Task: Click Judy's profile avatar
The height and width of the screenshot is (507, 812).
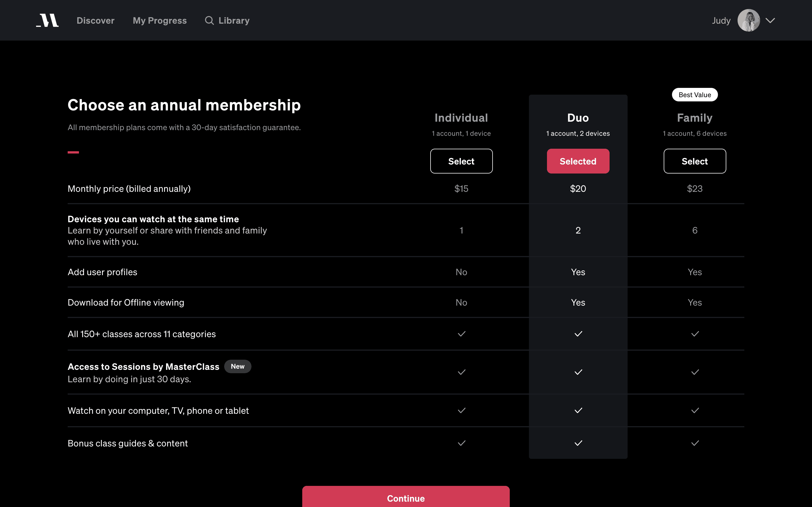Action: [748, 21]
